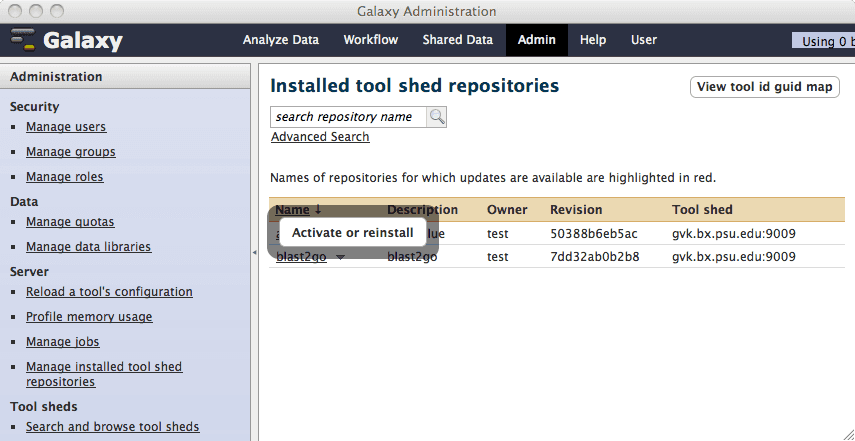Viewport: 855px width, 441px height.
Task: Open the User menu
Action: 644,40
